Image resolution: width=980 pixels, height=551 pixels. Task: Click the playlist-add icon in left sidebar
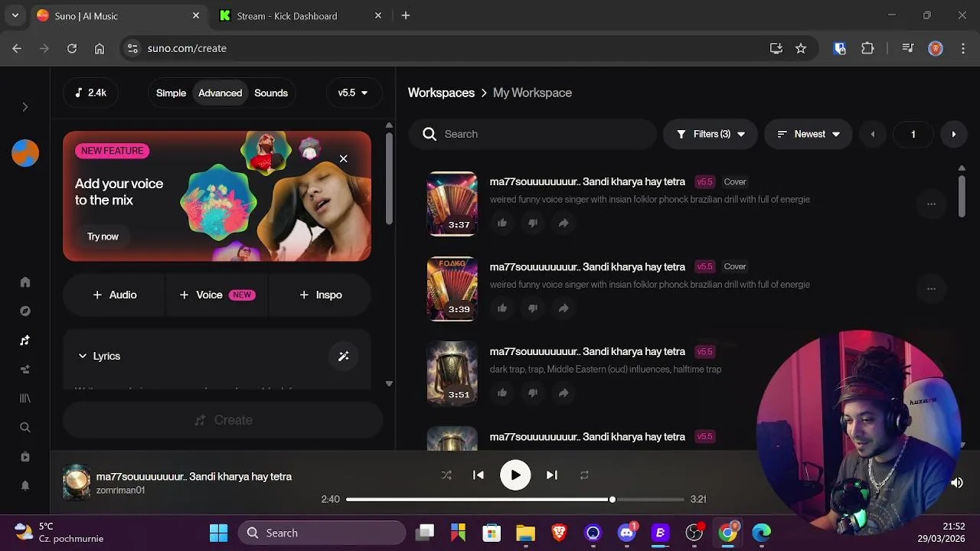pos(25,369)
